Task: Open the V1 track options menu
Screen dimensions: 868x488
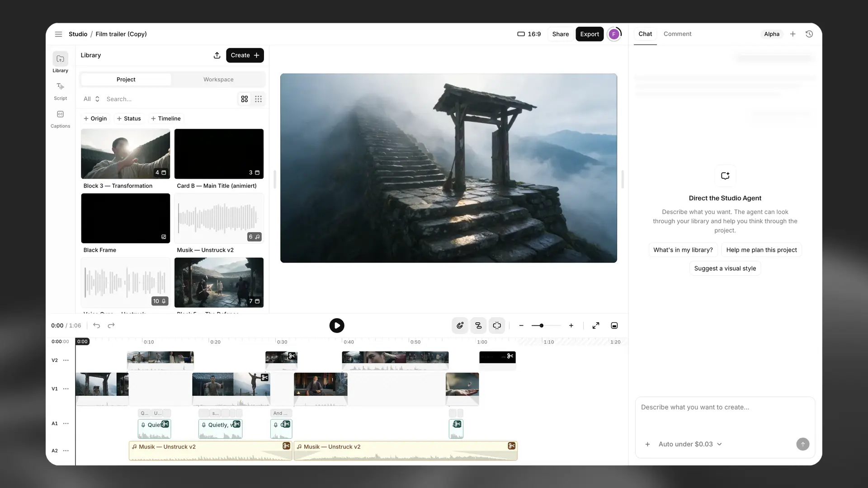Action: 66,389
